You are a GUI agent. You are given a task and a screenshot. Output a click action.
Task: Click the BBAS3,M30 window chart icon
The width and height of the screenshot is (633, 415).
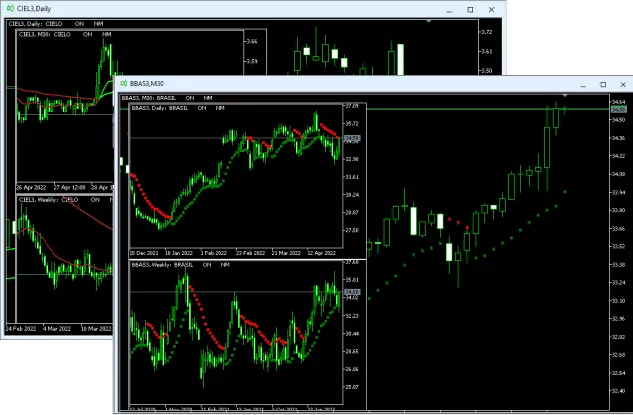tap(123, 85)
